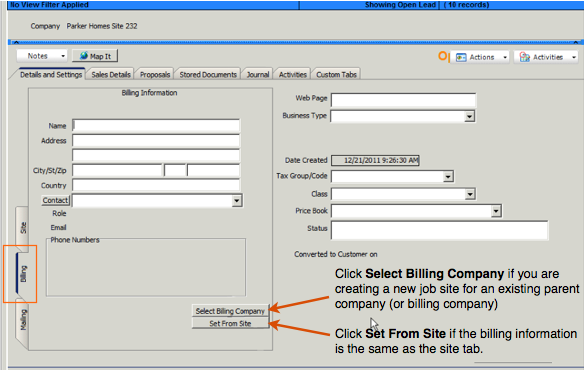Screen dimensions: 584x370
Task: Open the Activities tab
Action: point(293,75)
